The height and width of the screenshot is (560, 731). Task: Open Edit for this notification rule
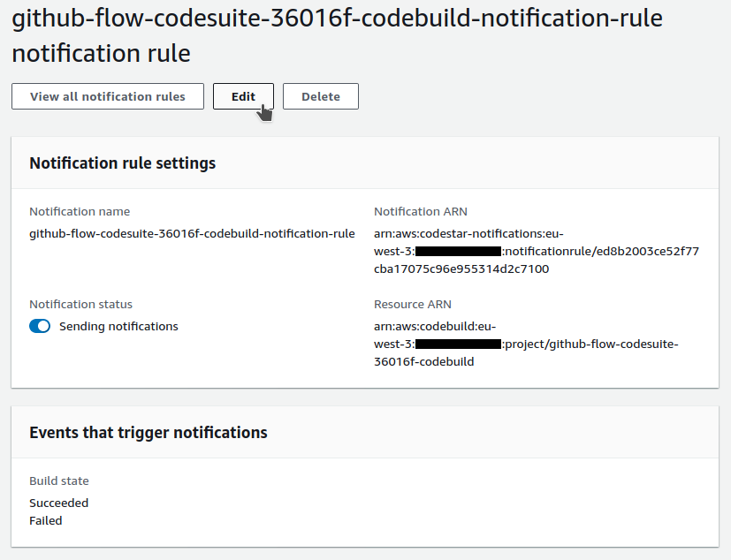click(x=243, y=96)
